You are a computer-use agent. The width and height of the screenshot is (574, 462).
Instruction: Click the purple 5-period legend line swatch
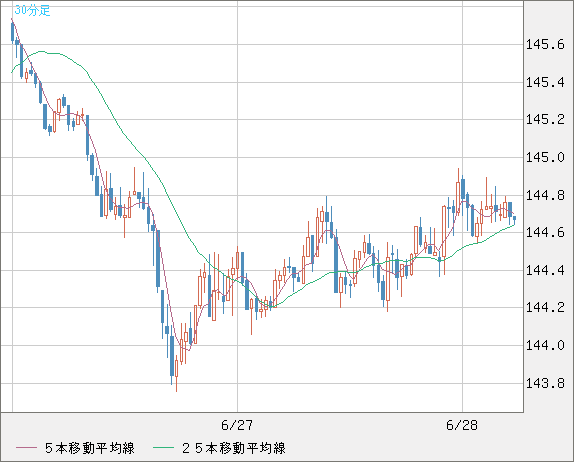pyautogui.click(x=26, y=448)
